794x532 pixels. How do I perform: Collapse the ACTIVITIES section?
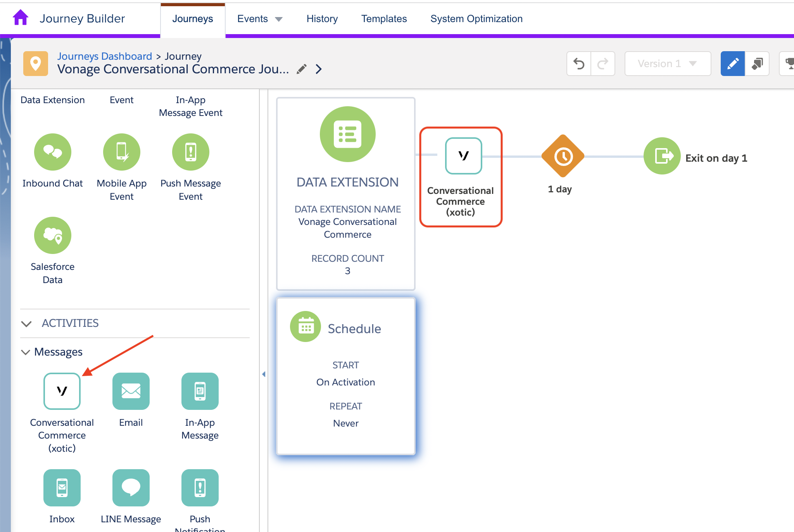coord(26,323)
